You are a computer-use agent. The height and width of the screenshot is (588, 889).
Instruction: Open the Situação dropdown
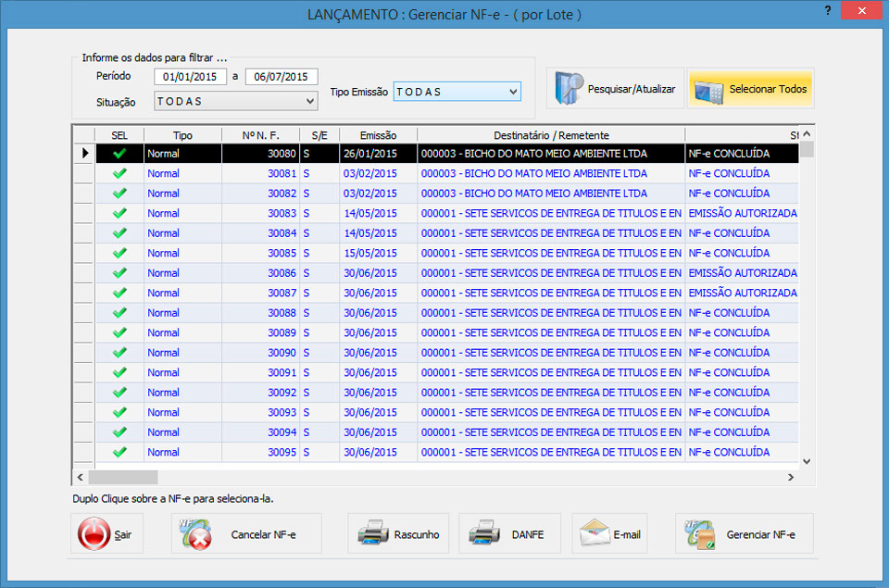[x=236, y=102]
